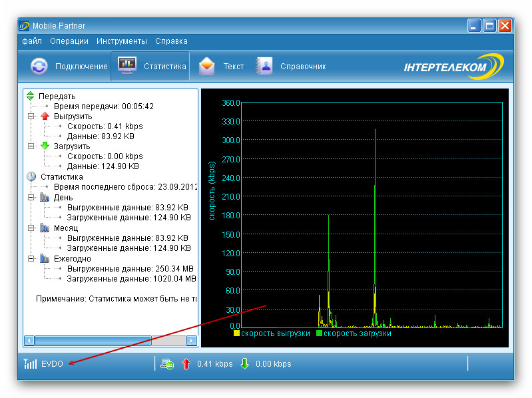The width and height of the screenshot is (532, 398).
Task: Switch to the Статистика tab label
Action: [165, 67]
